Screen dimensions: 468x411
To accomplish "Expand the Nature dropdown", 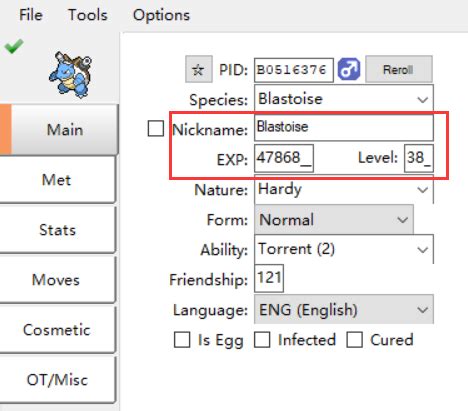I will pos(344,190).
